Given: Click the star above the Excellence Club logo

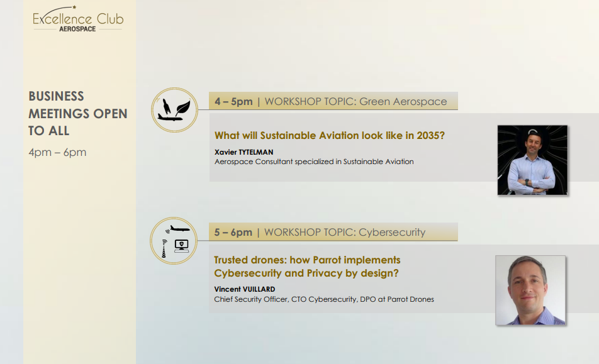Looking at the screenshot, I should (75, 7).
